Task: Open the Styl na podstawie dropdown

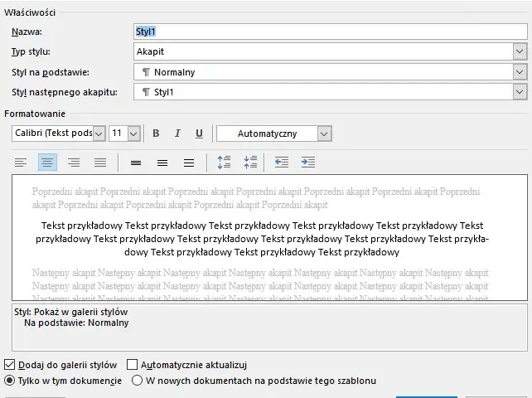Action: click(520, 72)
